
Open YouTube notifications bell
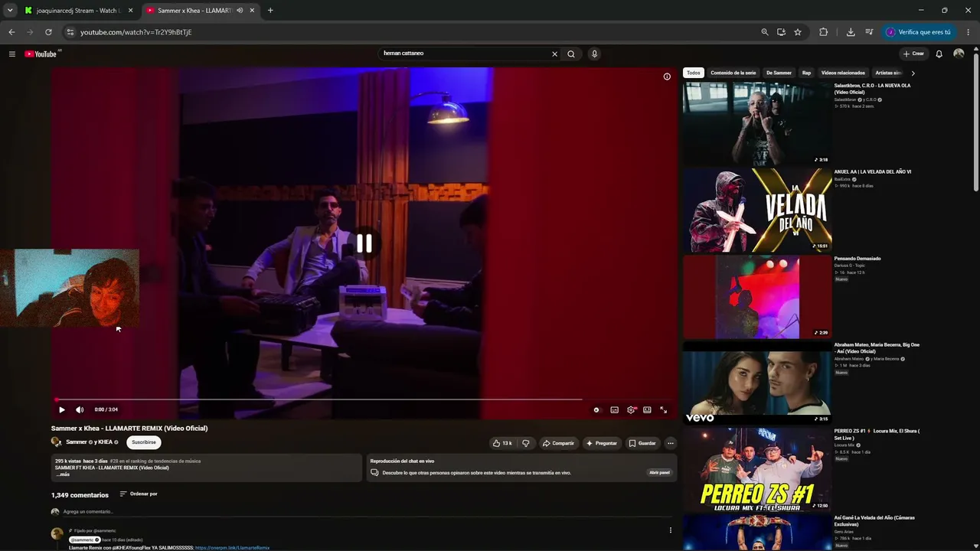pos(939,54)
